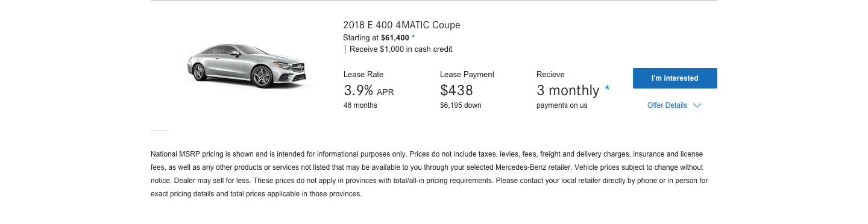Click the payments on us text
Viewport: 868px width, 224px height.
click(x=562, y=105)
